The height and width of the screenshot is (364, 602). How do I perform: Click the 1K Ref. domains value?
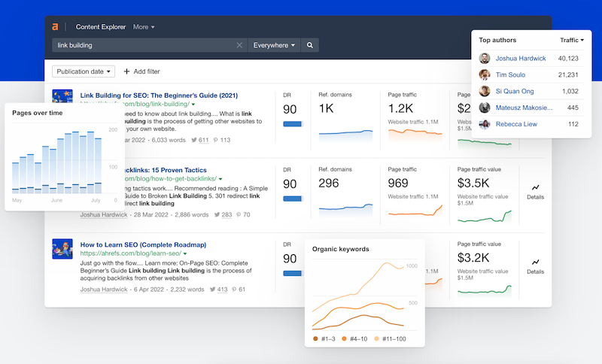(x=326, y=109)
